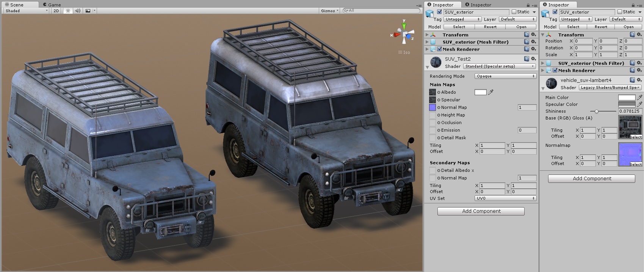
Task: Toggle Static checkbox in middle inspector
Action: tap(514, 12)
